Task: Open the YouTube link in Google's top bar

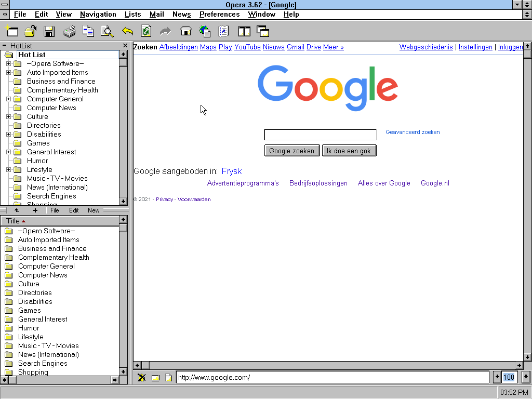Action: [x=247, y=47]
